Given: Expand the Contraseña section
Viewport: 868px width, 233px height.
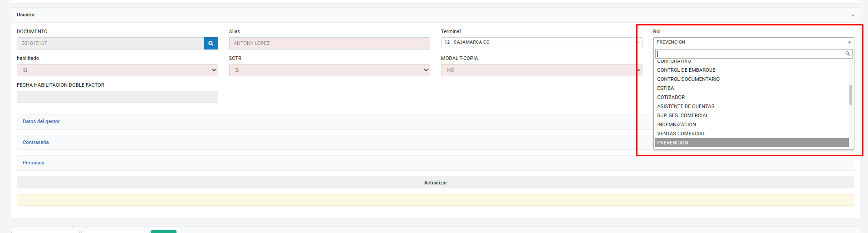Looking at the screenshot, I should tap(36, 142).
